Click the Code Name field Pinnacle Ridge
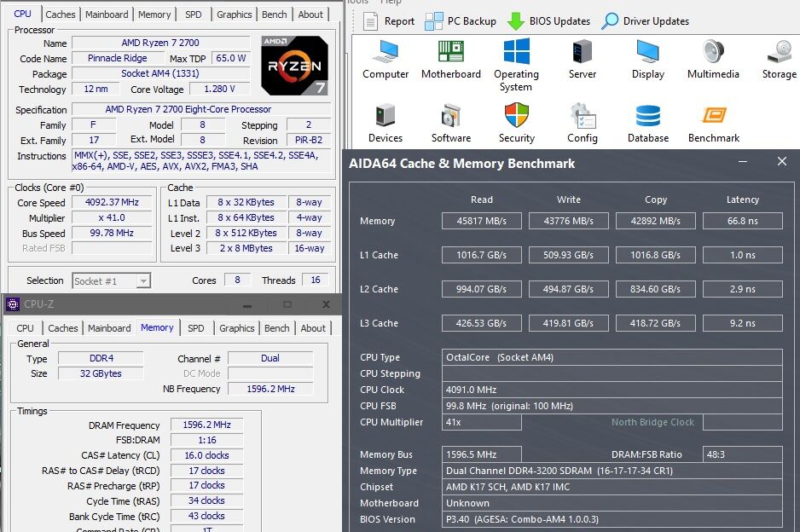800x532 pixels. point(118,58)
